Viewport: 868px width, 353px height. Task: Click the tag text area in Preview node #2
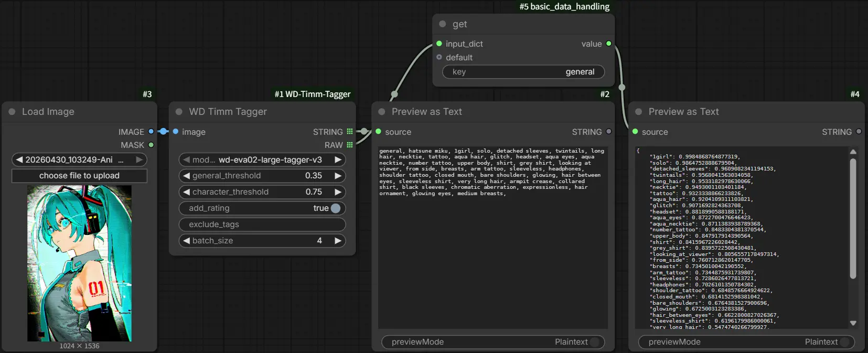(493, 238)
